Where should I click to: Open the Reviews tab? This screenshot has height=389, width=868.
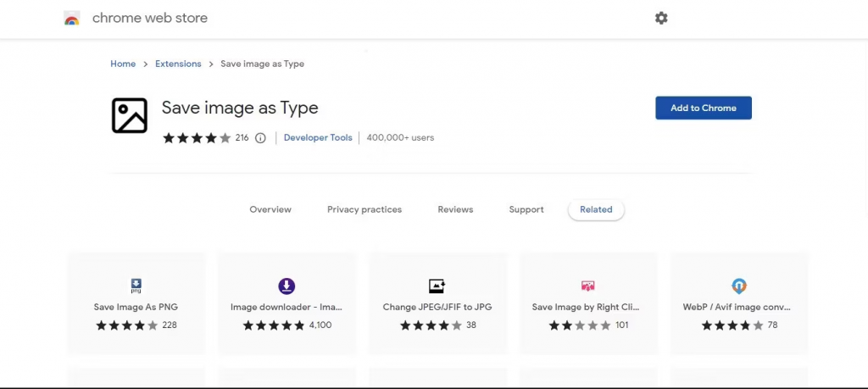coord(455,209)
